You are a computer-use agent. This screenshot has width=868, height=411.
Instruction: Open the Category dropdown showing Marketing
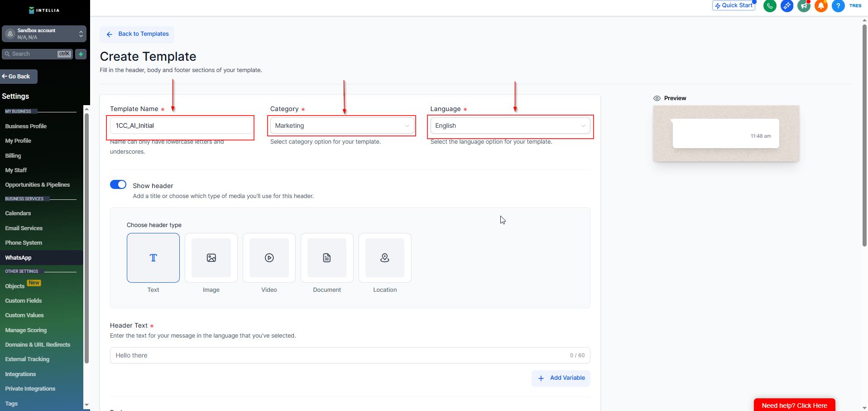[342, 126]
